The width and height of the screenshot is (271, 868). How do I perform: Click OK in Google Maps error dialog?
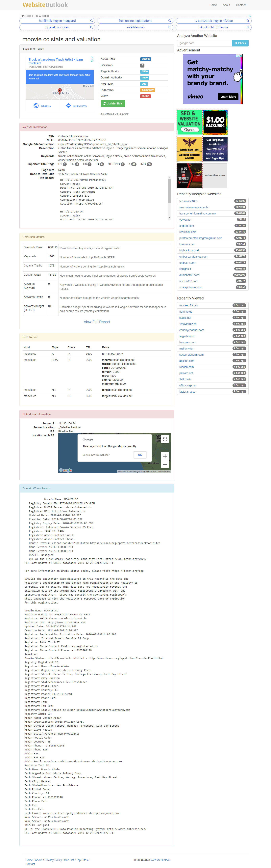click(140, 455)
